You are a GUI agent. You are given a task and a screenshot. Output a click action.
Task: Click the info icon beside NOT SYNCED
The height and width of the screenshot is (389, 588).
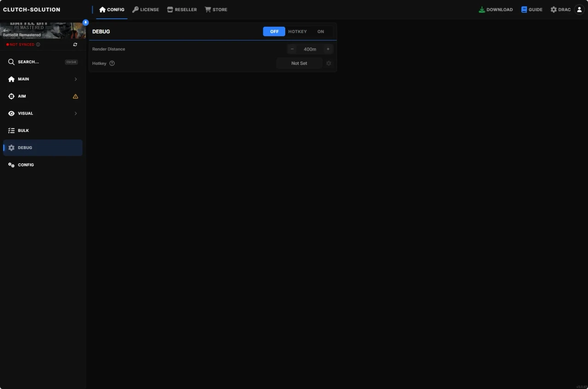38,45
